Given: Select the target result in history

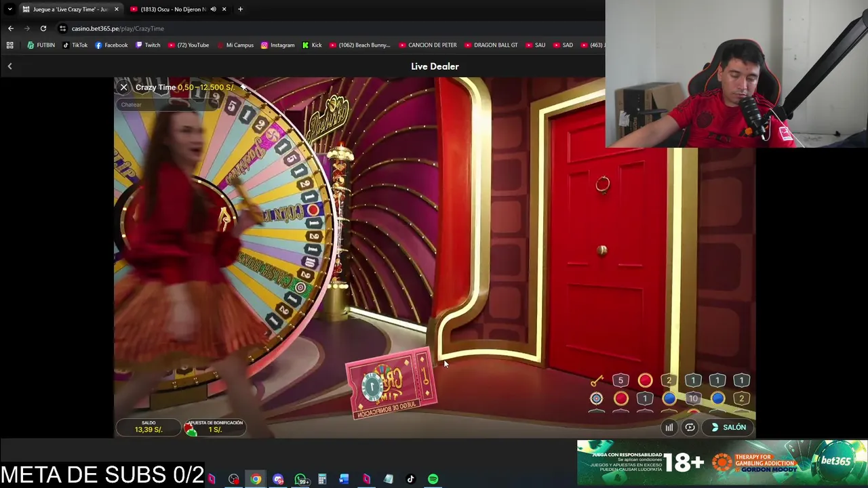Looking at the screenshot, I should 596,399.
